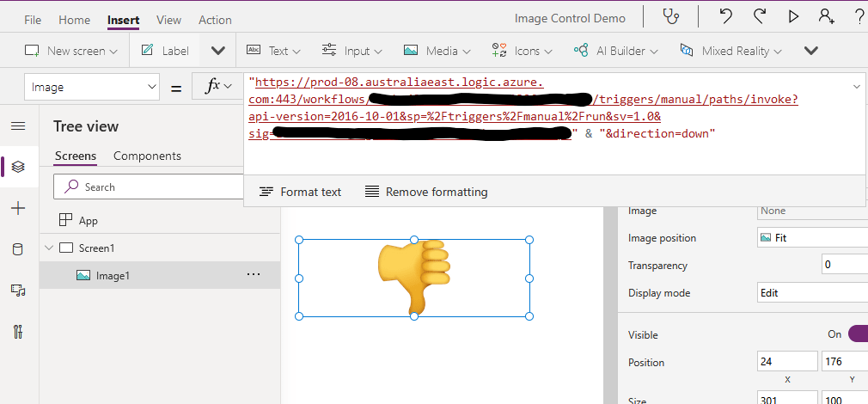This screenshot has height=404, width=868.
Task: Open the Media icon in left sidebar
Action: [18, 291]
